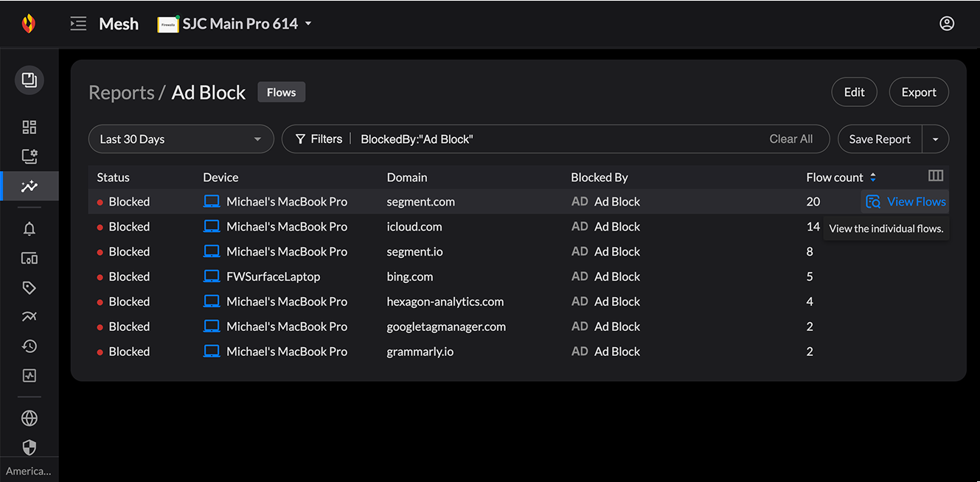
Task: Open the tag icon in sidebar
Action: pyautogui.click(x=29, y=287)
